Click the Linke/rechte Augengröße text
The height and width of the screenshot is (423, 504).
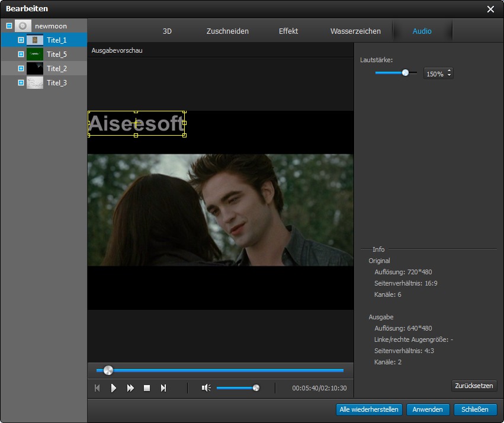click(413, 339)
